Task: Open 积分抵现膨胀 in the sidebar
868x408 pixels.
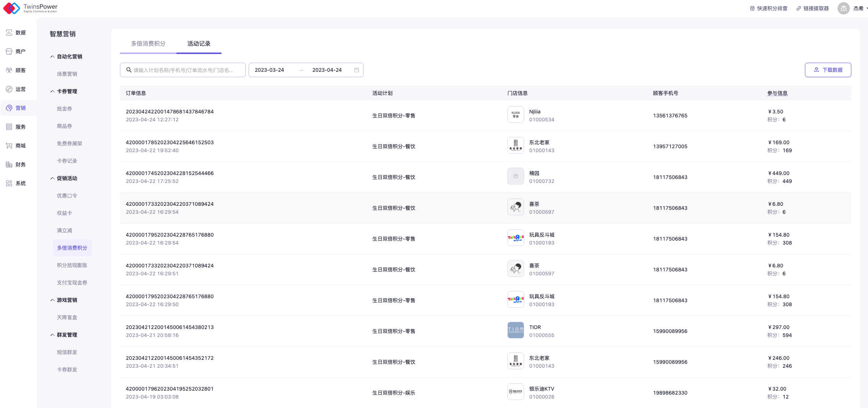Action: (x=72, y=265)
